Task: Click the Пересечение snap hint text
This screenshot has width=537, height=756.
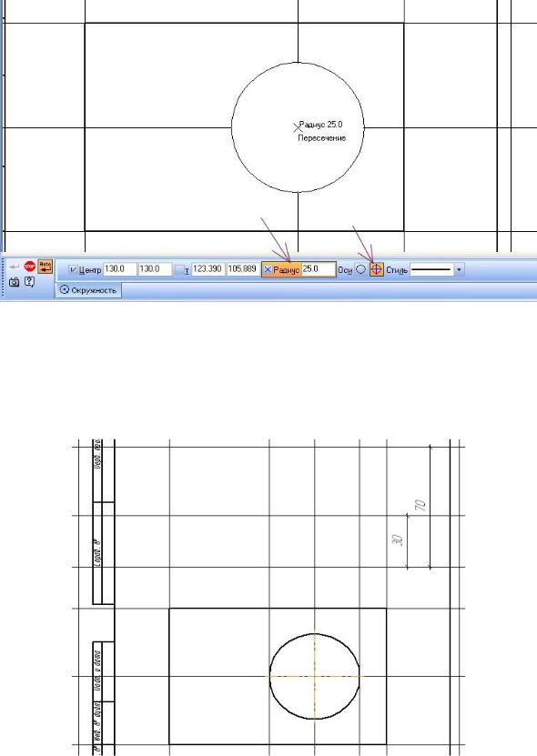Action: (x=322, y=138)
